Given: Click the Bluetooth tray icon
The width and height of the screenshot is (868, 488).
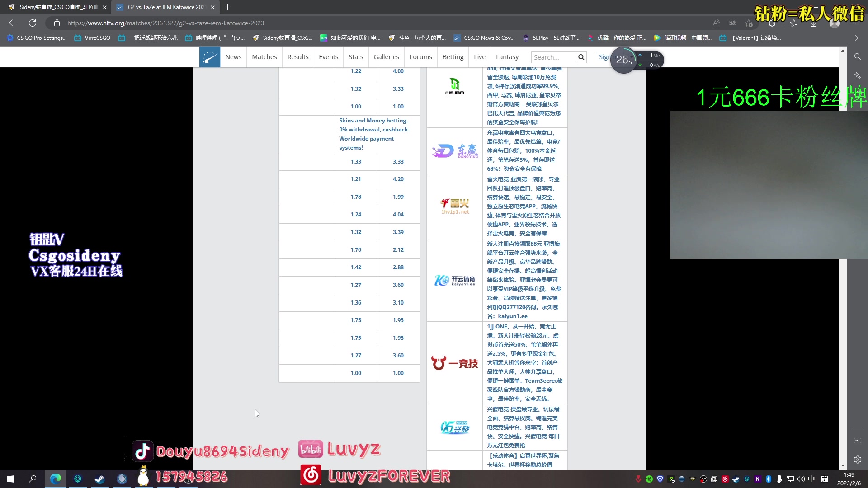Looking at the screenshot, I should pyautogui.click(x=768, y=479).
